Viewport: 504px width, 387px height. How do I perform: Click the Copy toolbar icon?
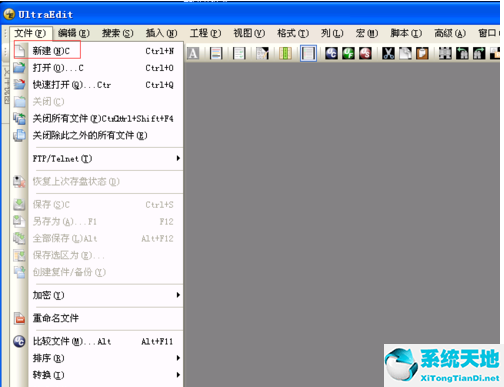click(x=405, y=53)
